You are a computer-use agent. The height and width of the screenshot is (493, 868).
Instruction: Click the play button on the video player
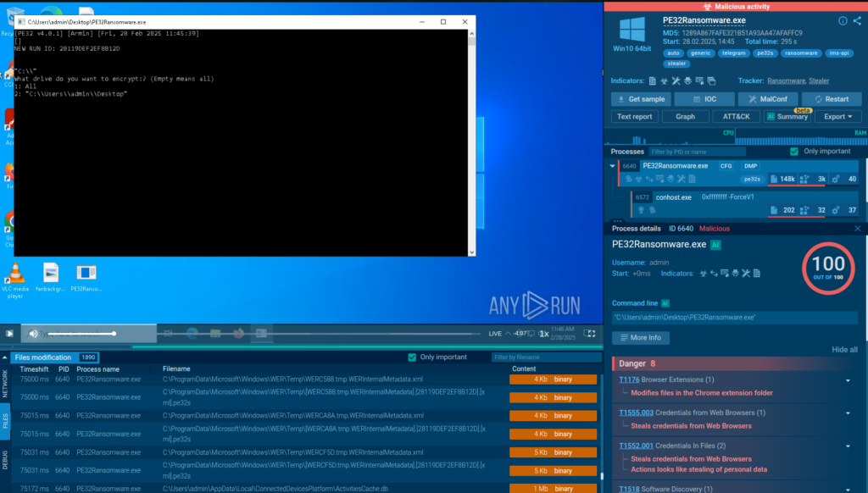pos(9,334)
